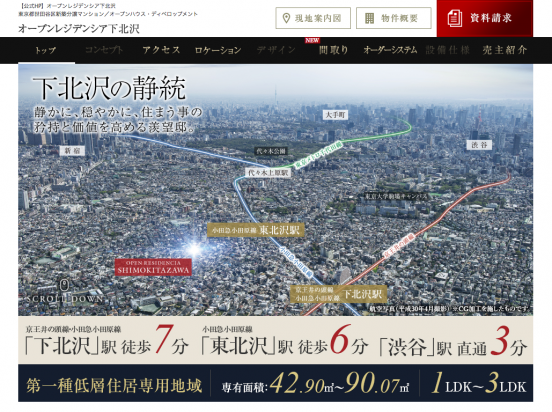552x412 pixels.
Task: Click the 「下北沢」駅 徒歩7分 banner text
Action: tap(107, 340)
